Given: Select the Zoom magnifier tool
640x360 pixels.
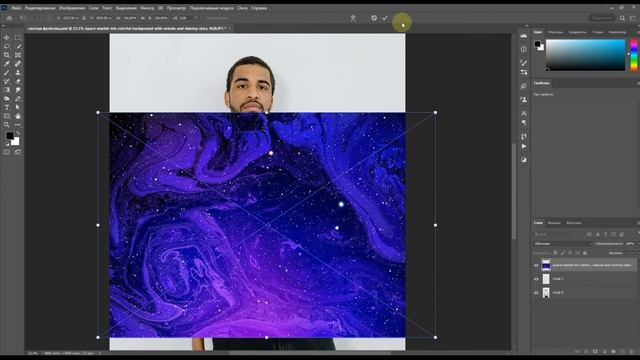Looking at the screenshot, I should (x=7, y=125).
